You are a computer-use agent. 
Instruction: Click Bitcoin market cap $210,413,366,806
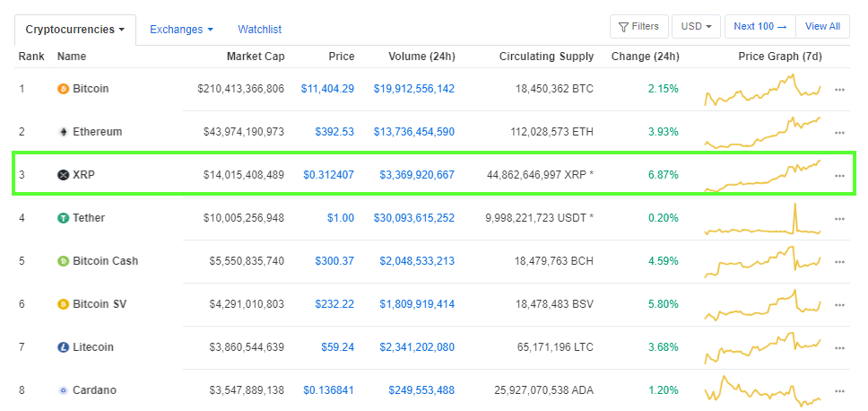coord(241,89)
